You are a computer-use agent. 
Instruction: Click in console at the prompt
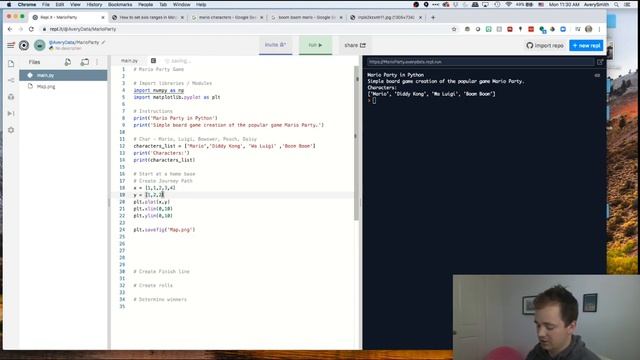[374, 100]
